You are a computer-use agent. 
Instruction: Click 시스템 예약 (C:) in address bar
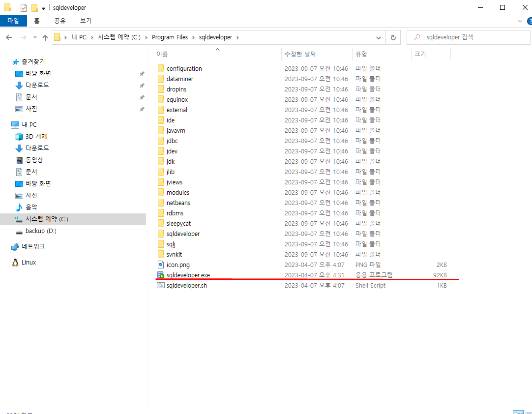pos(119,37)
